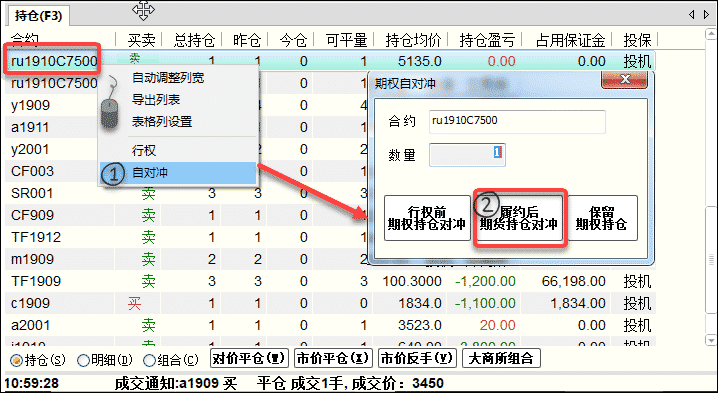Screen dimensions: 718x393
Task: Click 对价平仓 button
Action: (x=249, y=358)
